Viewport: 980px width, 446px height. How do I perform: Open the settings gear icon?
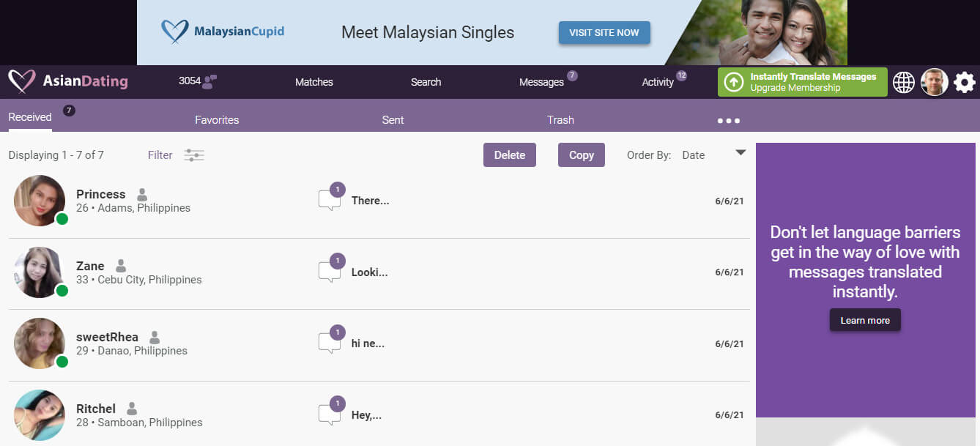point(965,82)
